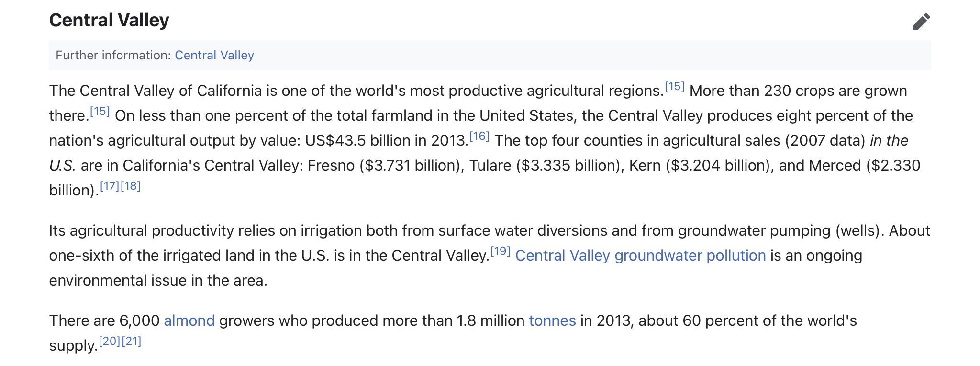Open citation 21 reference
The width and height of the screenshot is (980, 366).
[x=132, y=342]
